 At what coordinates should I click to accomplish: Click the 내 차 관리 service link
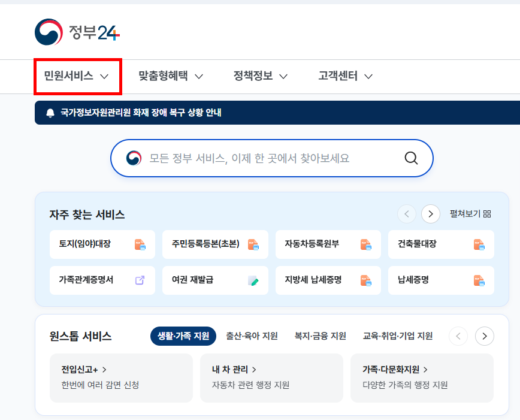[x=230, y=370]
